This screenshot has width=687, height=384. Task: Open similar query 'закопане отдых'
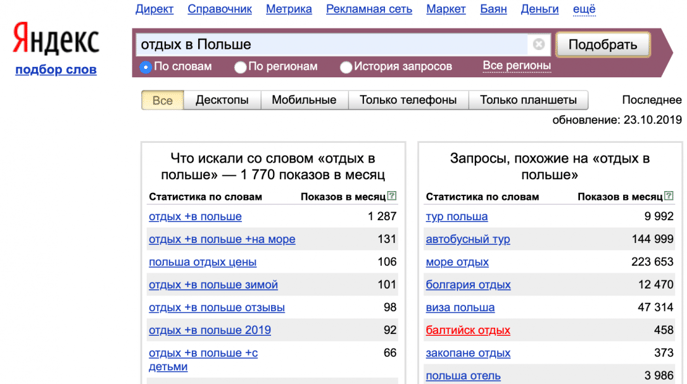(x=468, y=353)
